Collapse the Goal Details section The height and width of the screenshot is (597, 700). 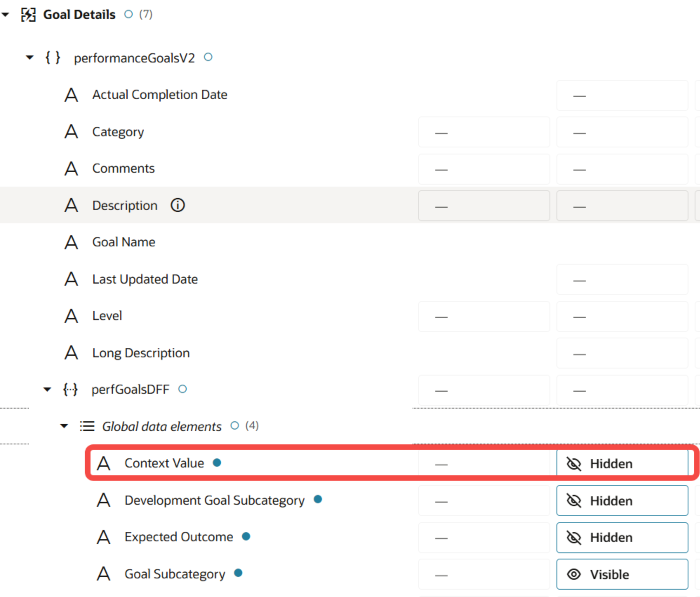[5, 14]
